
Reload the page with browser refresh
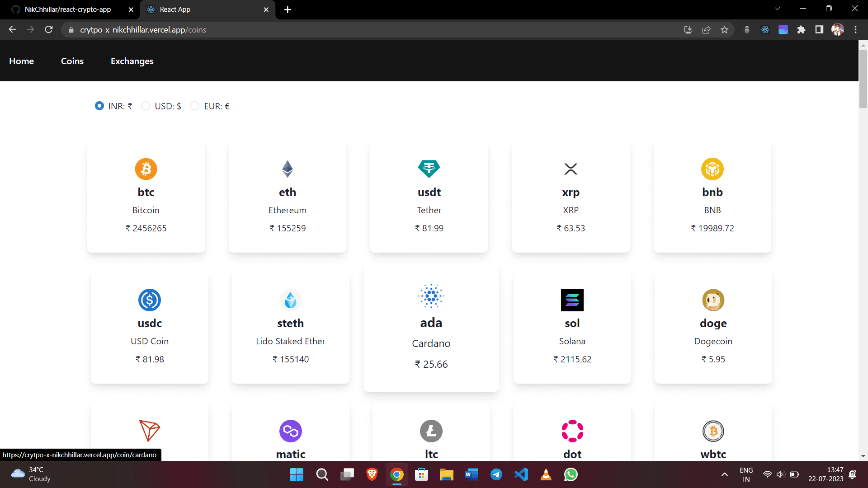click(49, 30)
